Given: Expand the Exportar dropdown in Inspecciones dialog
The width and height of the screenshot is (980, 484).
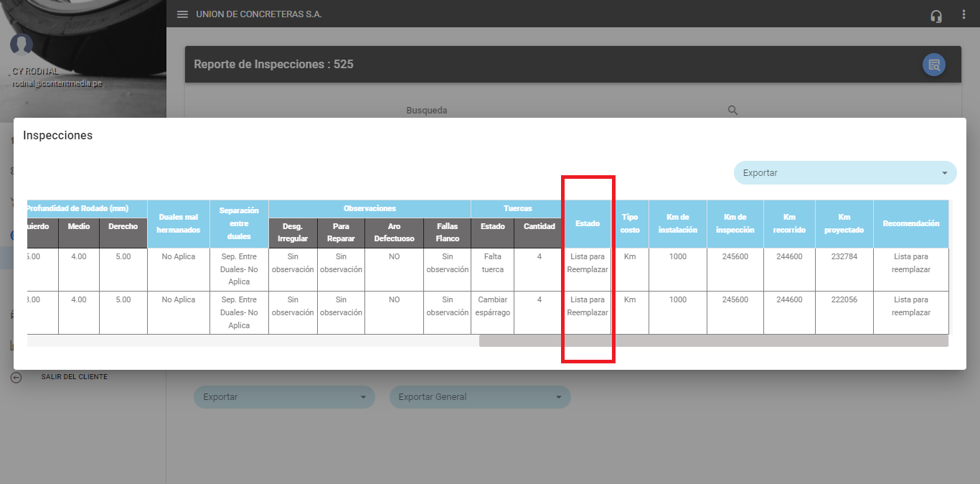Looking at the screenshot, I should coord(844,173).
